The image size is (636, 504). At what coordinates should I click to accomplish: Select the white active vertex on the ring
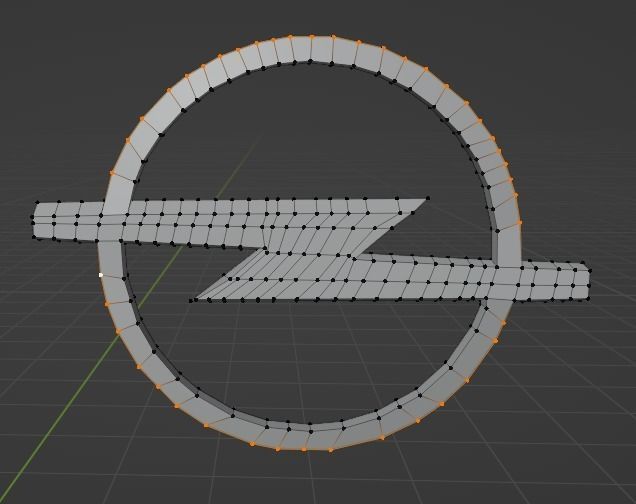101,275
